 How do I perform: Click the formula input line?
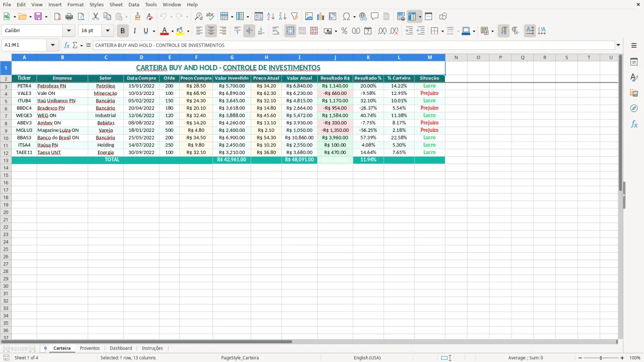click(x=354, y=45)
